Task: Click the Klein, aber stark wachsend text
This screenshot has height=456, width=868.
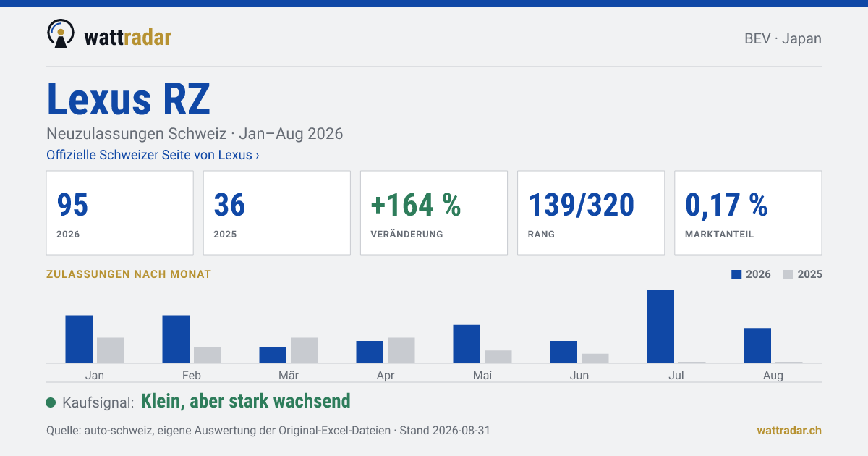Action: coord(245,401)
